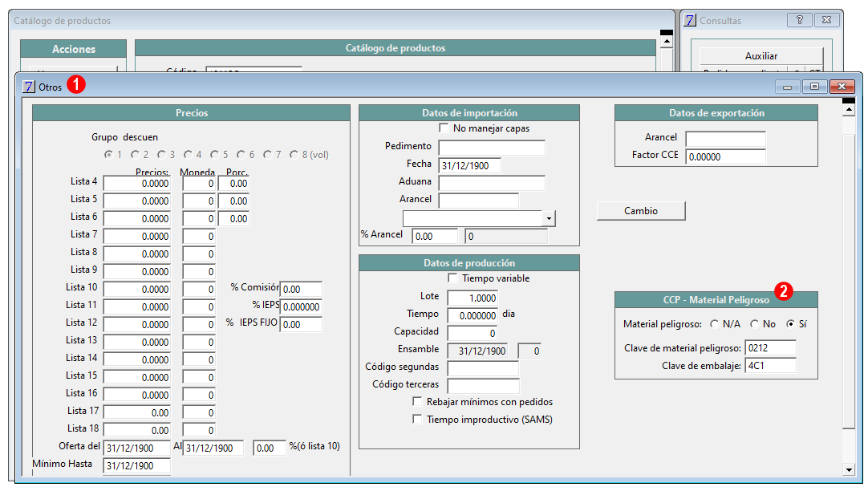This screenshot has width=868, height=491.
Task: Click the Clave de material peligroso field
Action: pyautogui.click(x=771, y=348)
